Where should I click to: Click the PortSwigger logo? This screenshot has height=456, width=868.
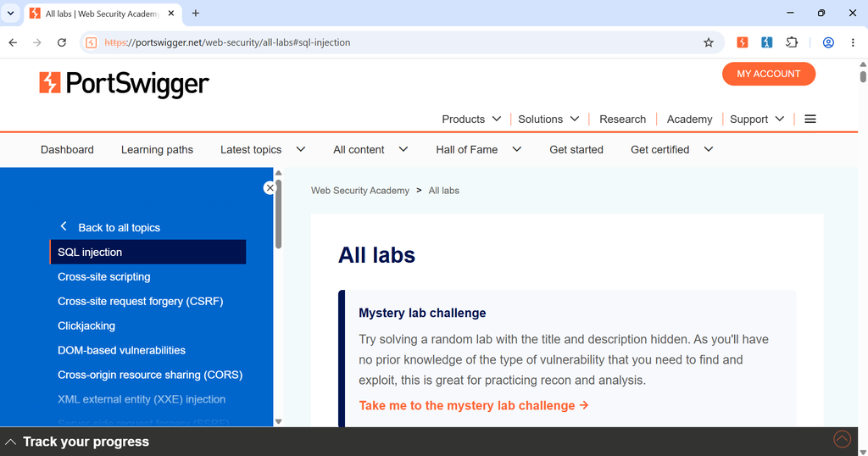click(124, 84)
